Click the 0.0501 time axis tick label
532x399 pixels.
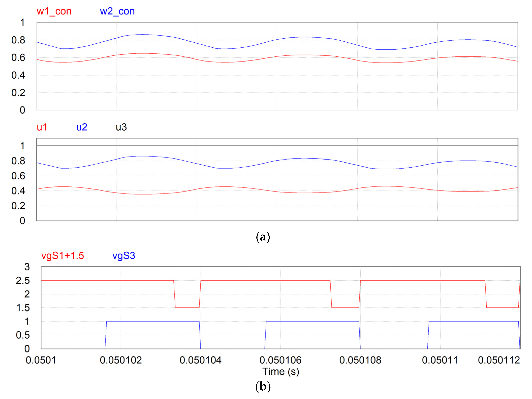pos(41,360)
